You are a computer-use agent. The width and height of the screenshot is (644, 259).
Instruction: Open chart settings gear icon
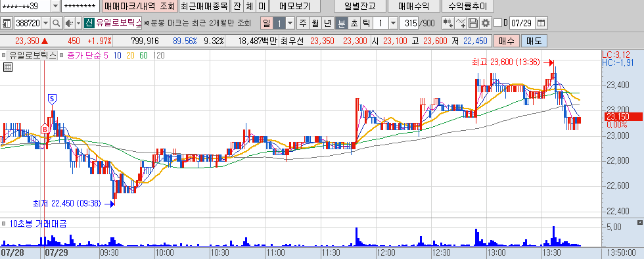click(486, 23)
